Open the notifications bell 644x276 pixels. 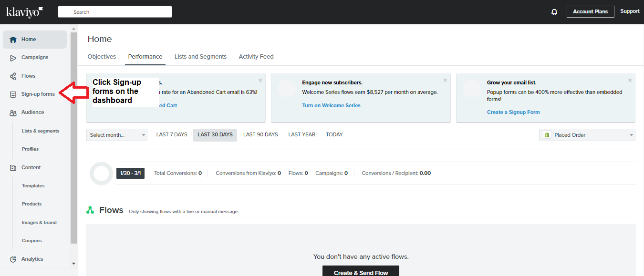click(554, 12)
